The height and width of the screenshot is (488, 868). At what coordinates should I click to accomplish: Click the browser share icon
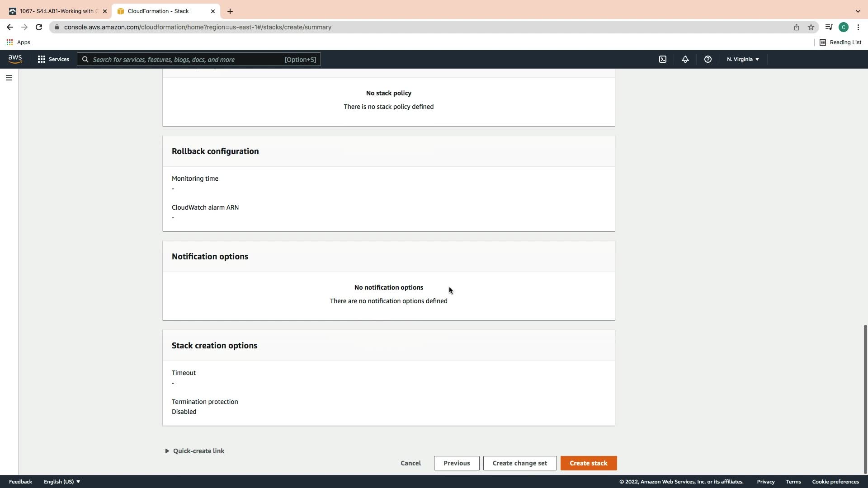tap(796, 27)
